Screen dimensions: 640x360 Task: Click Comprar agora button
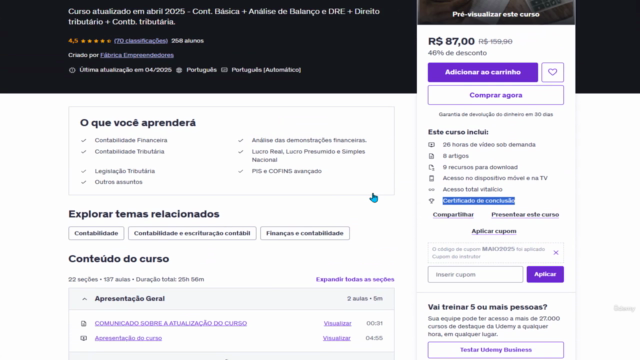click(x=496, y=95)
